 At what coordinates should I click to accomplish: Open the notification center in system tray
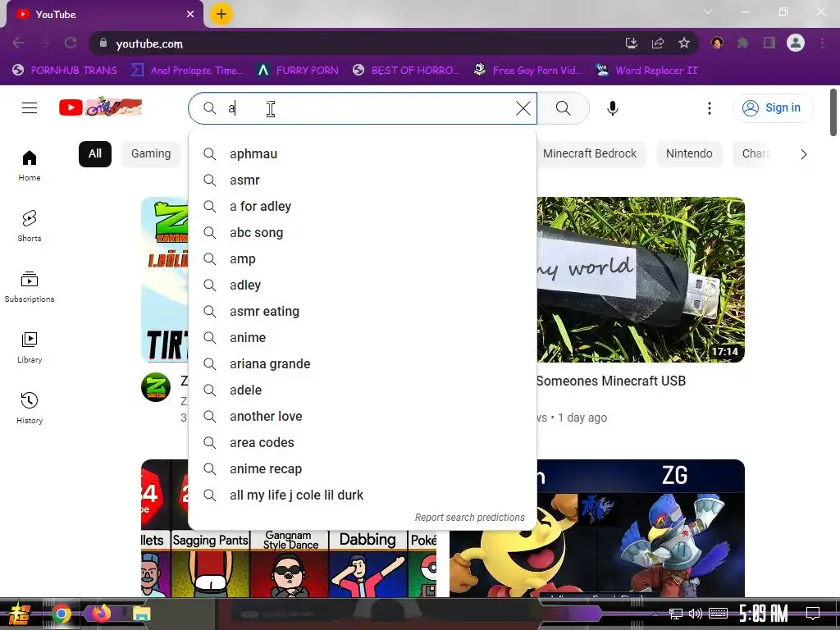tap(813, 614)
